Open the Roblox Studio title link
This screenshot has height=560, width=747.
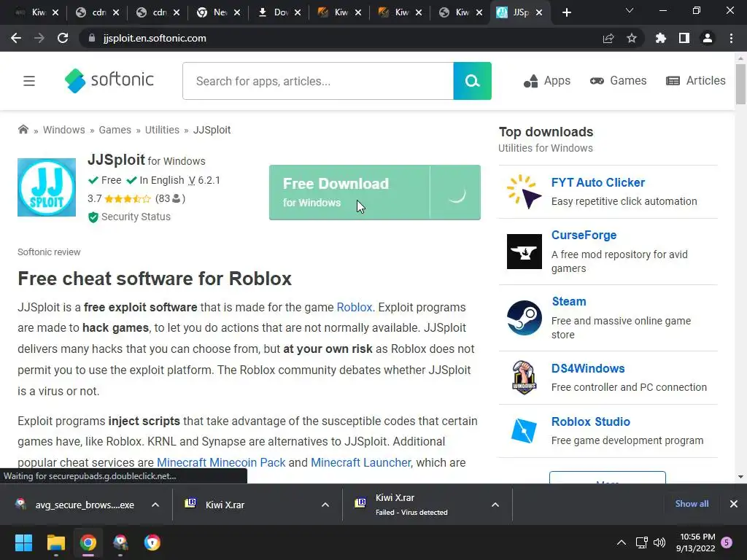pos(590,422)
